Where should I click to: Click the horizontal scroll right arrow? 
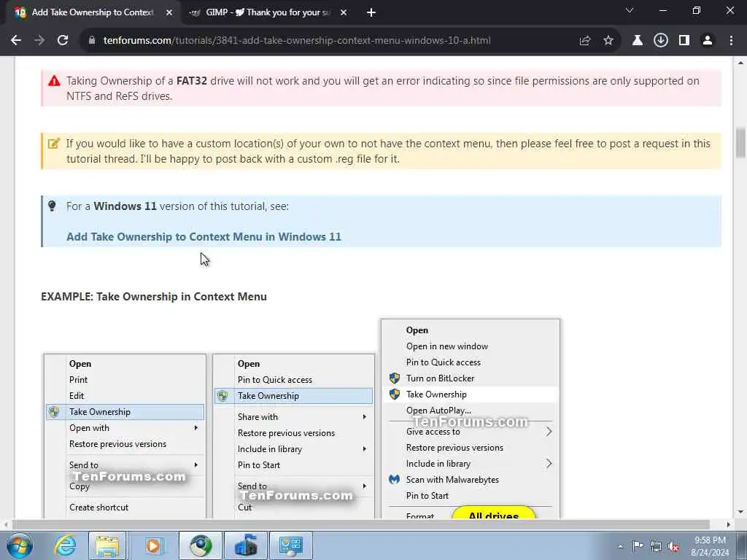pyautogui.click(x=728, y=524)
